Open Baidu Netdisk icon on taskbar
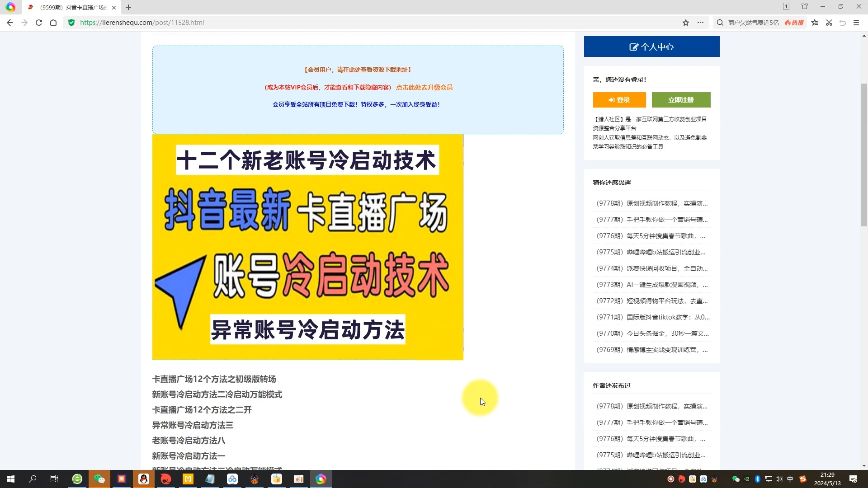868x488 pixels. coord(232,479)
